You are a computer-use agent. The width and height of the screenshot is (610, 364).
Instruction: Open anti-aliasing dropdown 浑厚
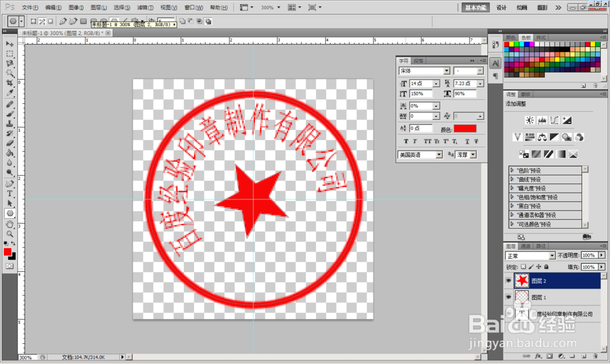click(x=473, y=155)
